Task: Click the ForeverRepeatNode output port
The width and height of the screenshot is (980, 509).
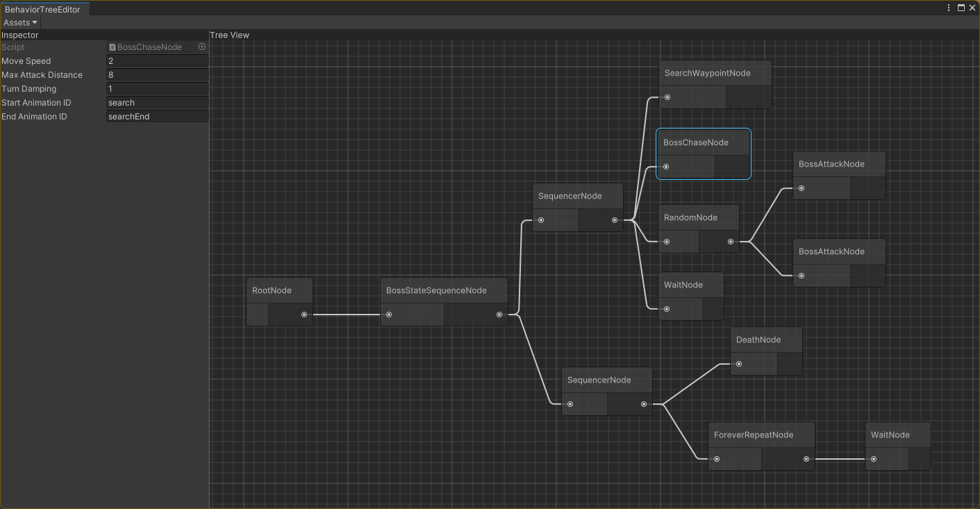Action: click(806, 459)
